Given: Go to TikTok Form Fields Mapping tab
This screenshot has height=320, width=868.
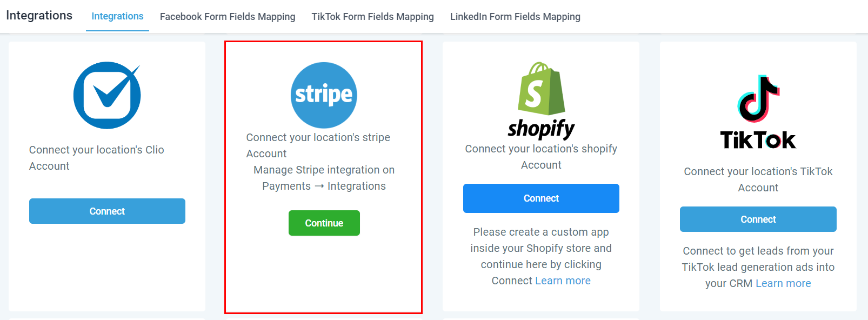Looking at the screenshot, I should (x=372, y=17).
